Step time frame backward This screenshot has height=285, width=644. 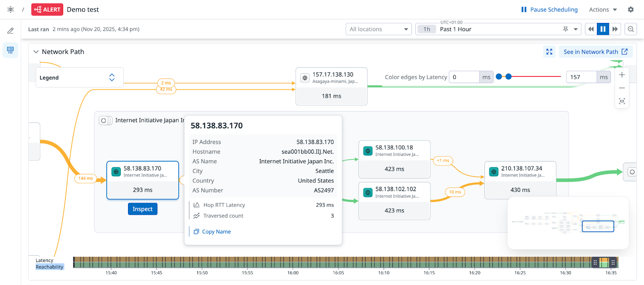tap(591, 29)
